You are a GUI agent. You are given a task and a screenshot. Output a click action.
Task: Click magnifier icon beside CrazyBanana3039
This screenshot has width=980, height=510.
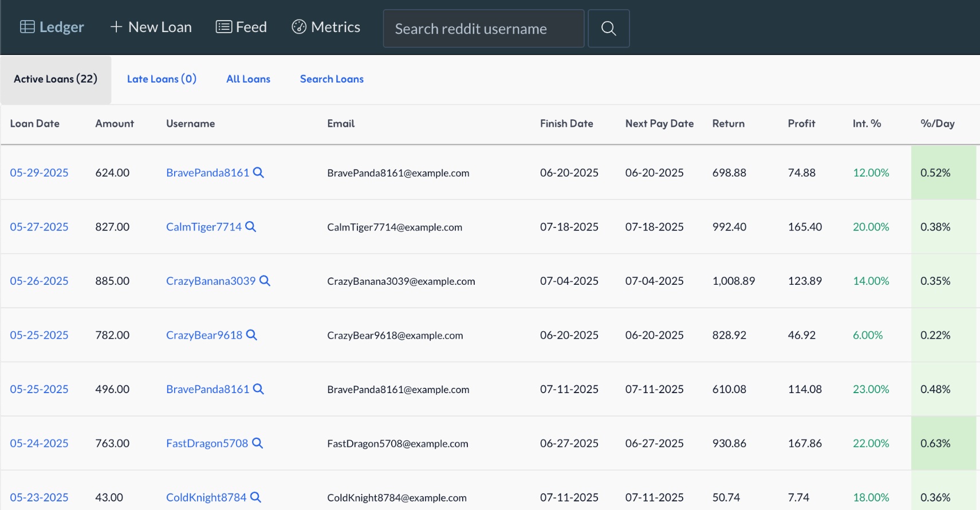click(265, 281)
